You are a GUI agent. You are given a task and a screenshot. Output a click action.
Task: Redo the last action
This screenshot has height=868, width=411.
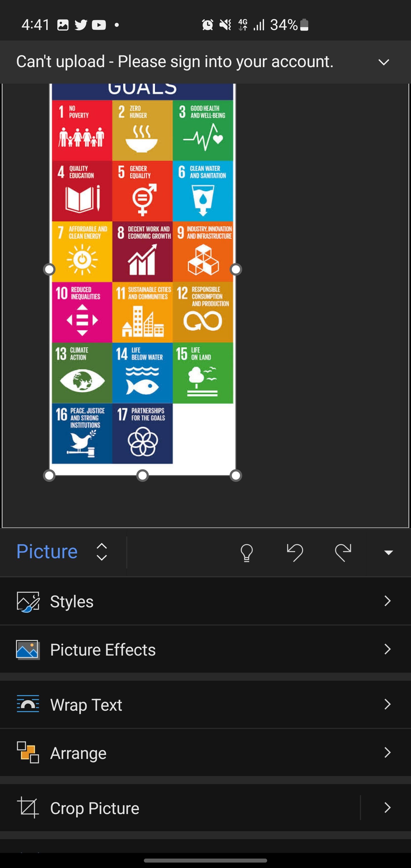343,552
